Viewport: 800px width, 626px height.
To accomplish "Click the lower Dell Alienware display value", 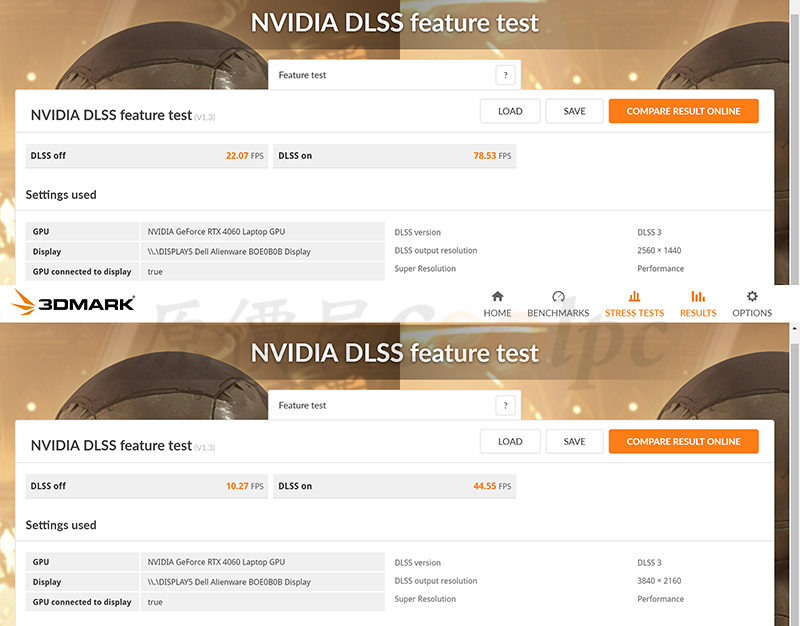I will (x=229, y=582).
